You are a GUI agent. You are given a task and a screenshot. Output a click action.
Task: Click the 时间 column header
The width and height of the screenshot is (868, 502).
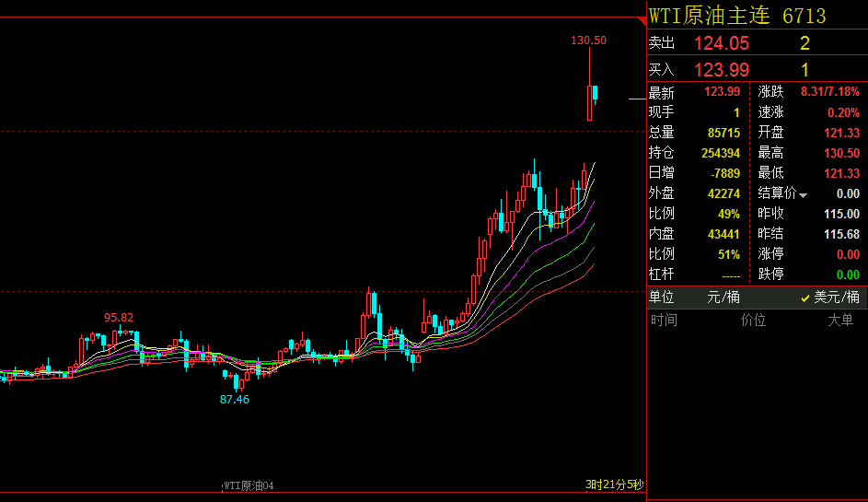(664, 320)
